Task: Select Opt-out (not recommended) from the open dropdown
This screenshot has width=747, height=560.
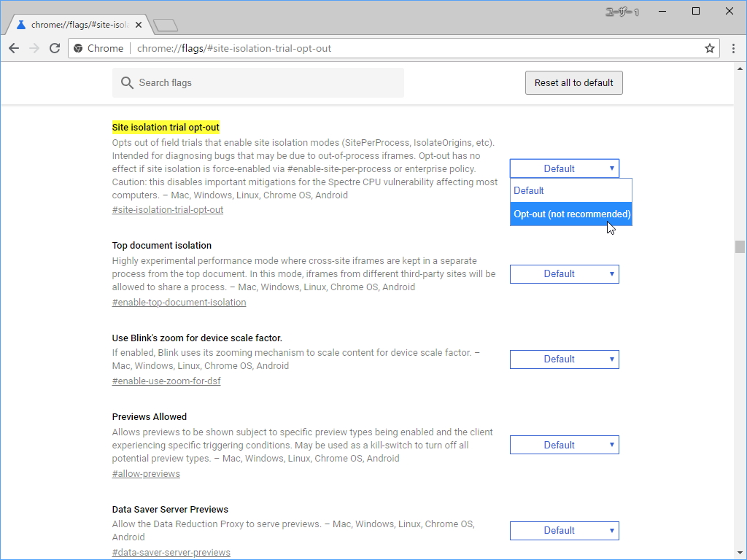Action: 571,214
